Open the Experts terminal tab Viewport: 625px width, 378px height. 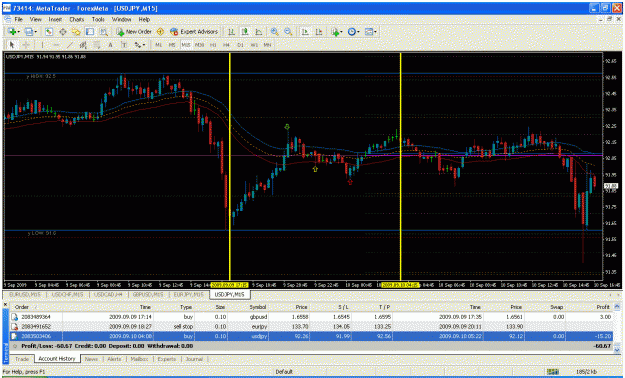click(x=167, y=359)
